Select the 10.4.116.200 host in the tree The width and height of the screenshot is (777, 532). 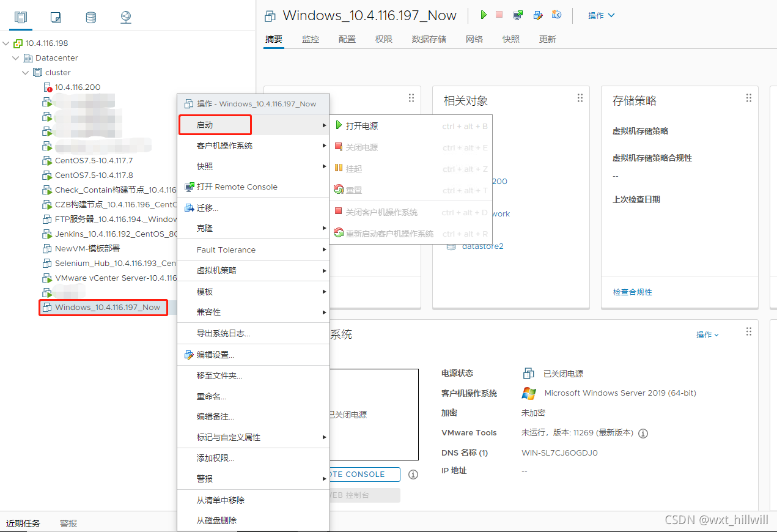tap(78, 87)
